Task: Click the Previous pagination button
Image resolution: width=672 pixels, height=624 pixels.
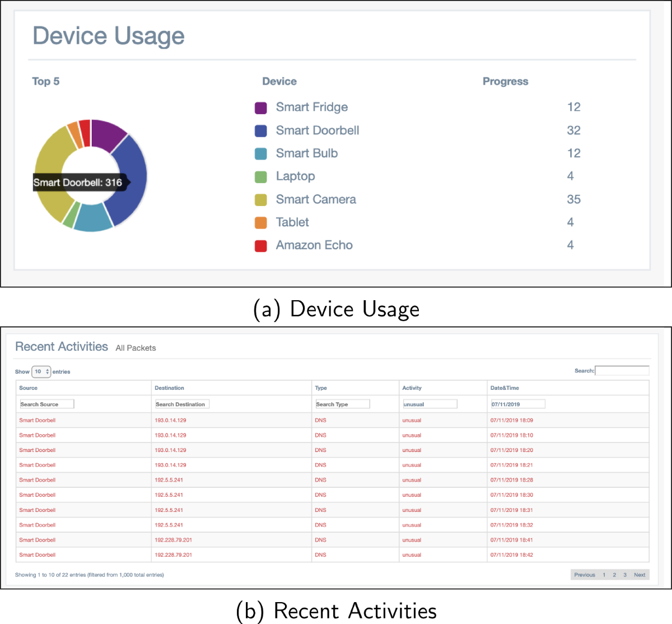Action: 584,575
